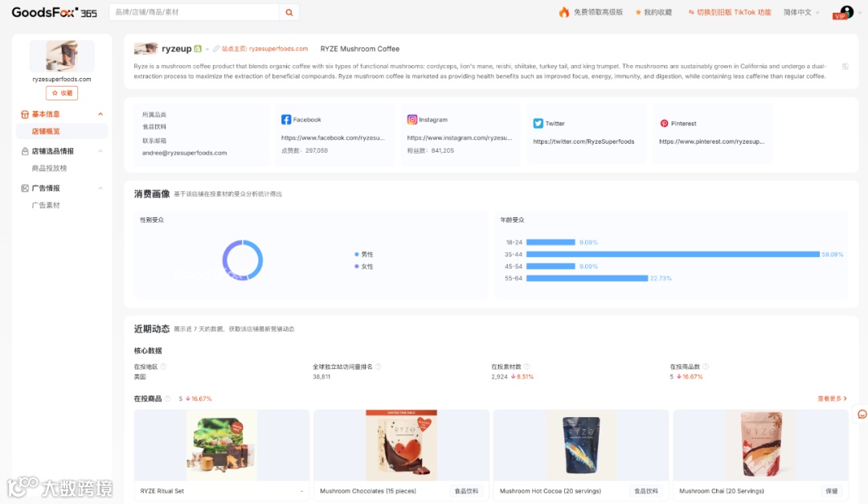This screenshot has height=504, width=868.
Task: Open the 简体中文 language dropdown
Action: pos(801,12)
